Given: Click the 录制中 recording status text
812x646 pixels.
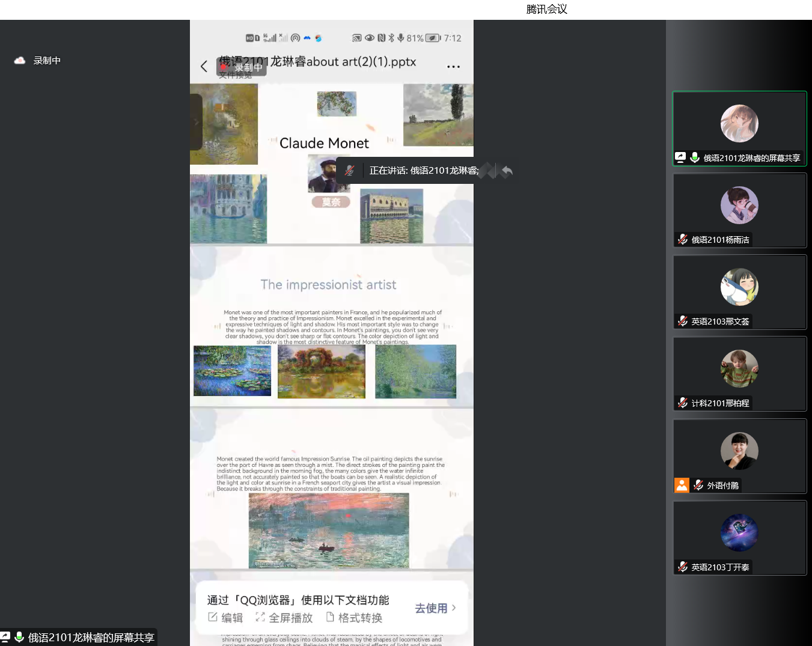Looking at the screenshot, I should (47, 60).
